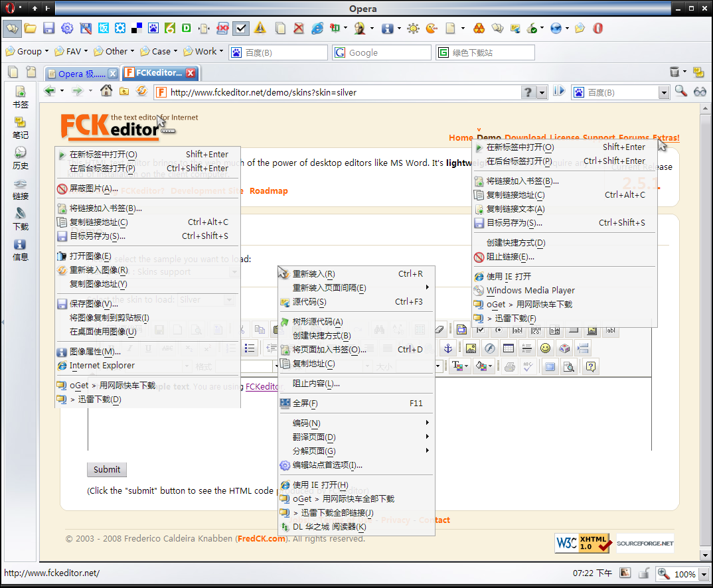Select Windows Media Player menu item
Screen dimensions: 713x588
coord(565,291)
